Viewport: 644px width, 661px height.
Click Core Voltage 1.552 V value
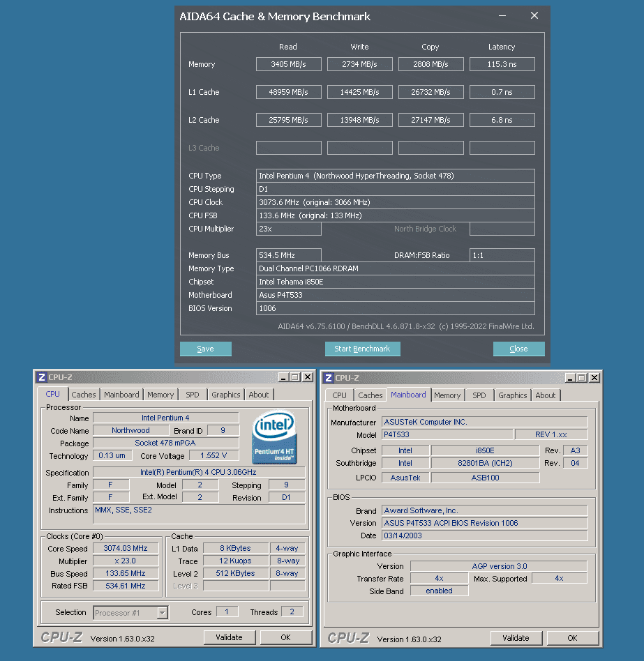(214, 455)
